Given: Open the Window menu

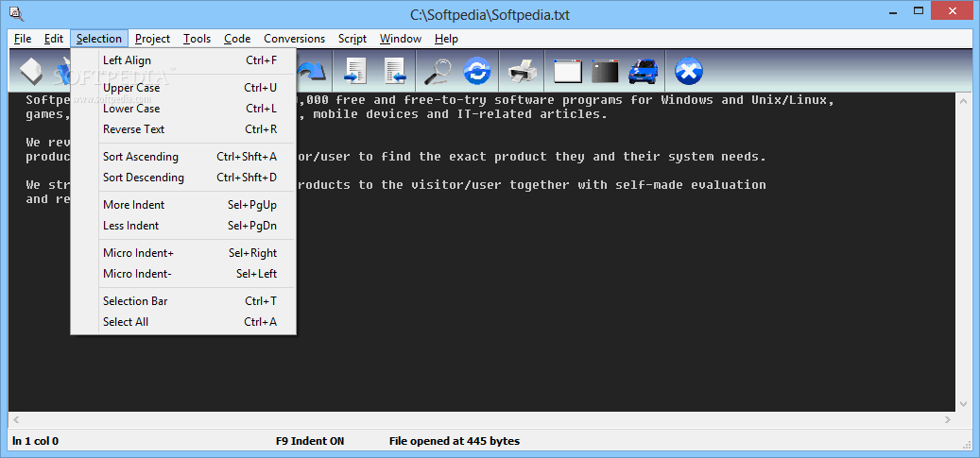Looking at the screenshot, I should pos(401,39).
